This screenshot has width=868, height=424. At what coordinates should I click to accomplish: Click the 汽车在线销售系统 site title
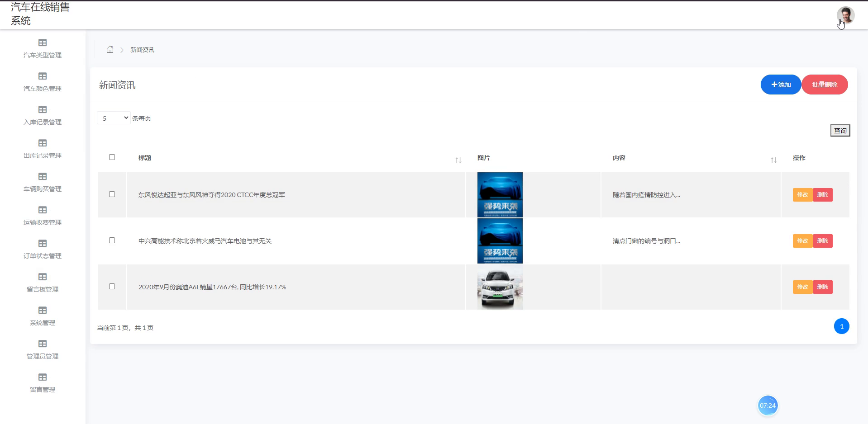[40, 14]
